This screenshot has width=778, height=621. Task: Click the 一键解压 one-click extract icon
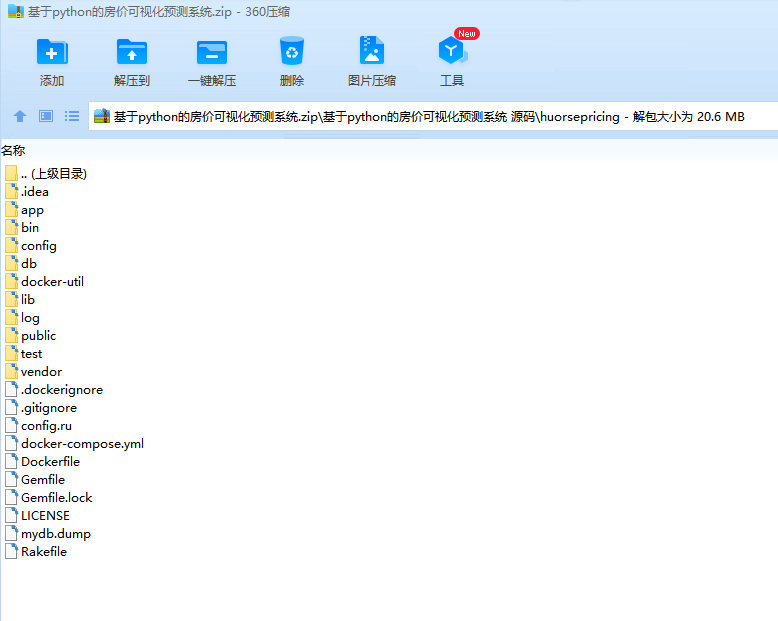(x=212, y=52)
